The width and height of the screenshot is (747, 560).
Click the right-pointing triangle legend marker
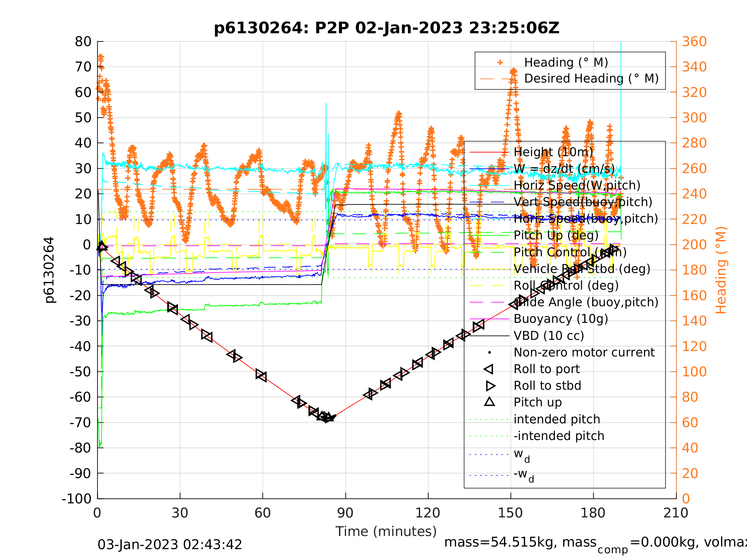[490, 386]
